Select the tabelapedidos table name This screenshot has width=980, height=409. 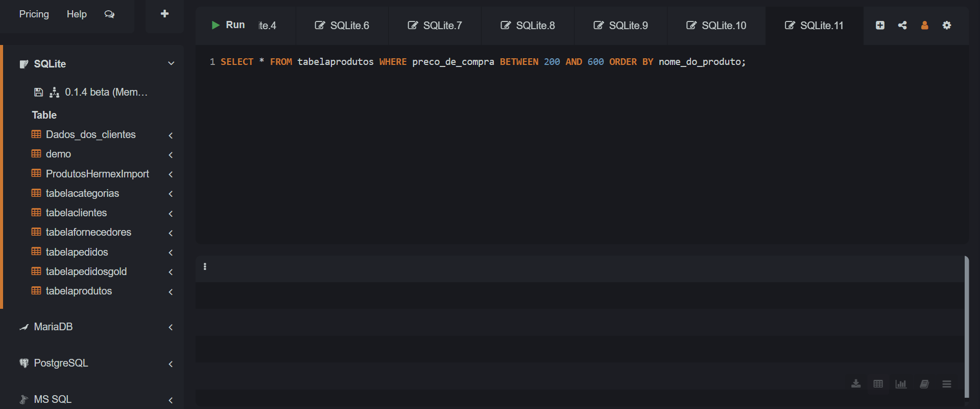(77, 252)
